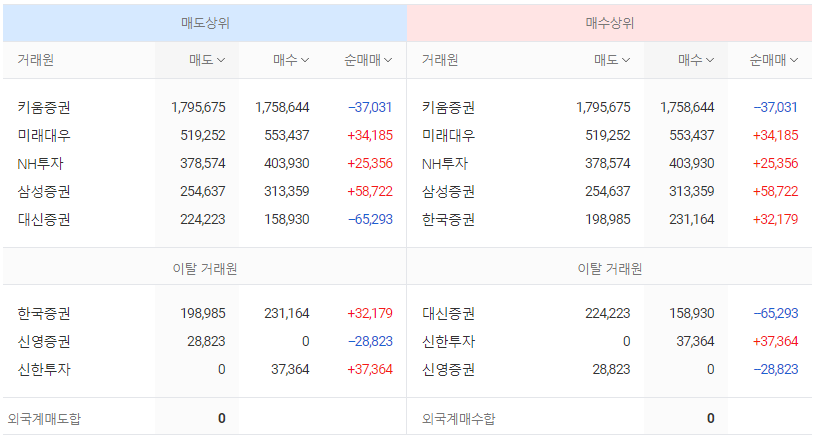This screenshot has height=438, width=818.
Task: Click 미래대우 순매매 +34,185 in 매도상위
Action: pyautogui.click(x=370, y=136)
